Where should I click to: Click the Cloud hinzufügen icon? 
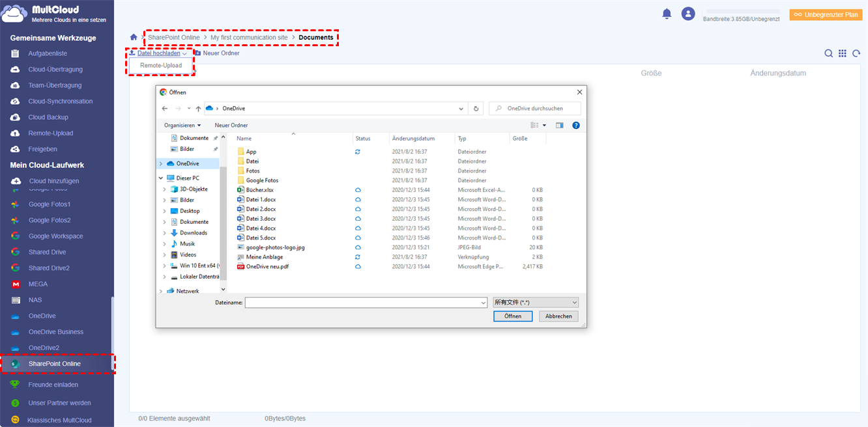15,181
